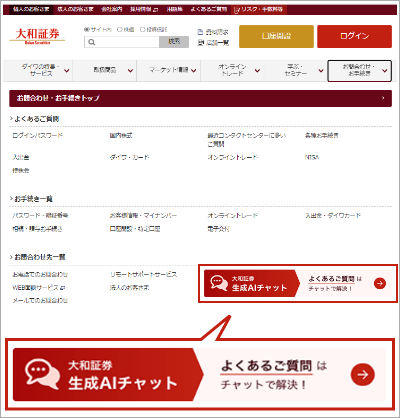This screenshot has width=400, height=418.
Task: Click the gray 検索 button
Action: [x=174, y=42]
